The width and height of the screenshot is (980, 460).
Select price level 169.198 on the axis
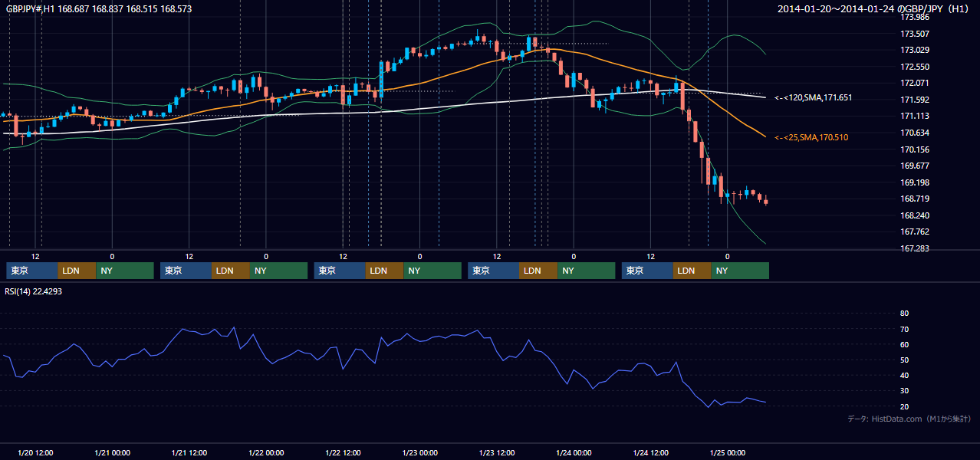click(x=915, y=182)
